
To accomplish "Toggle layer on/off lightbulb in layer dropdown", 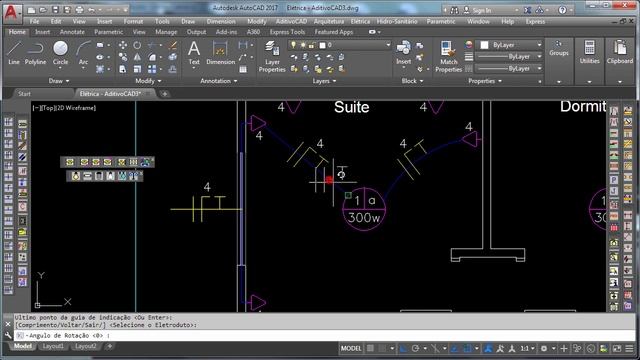I will 293,45.
